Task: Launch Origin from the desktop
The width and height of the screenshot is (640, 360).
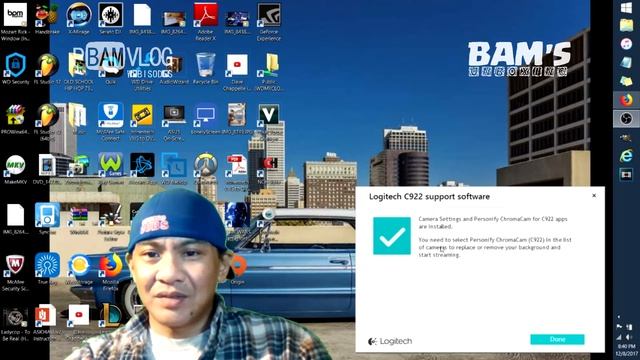Action: pyautogui.click(x=238, y=269)
